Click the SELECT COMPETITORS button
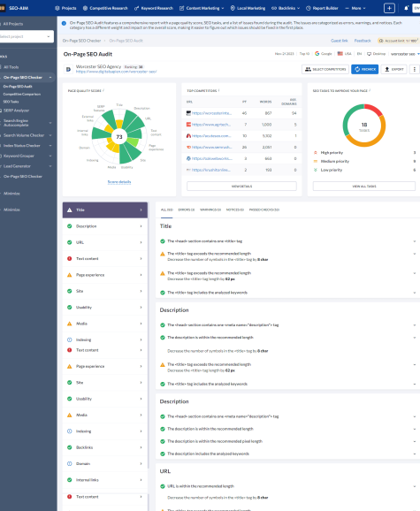Image resolution: width=420 pixels, height=511 pixels. [x=325, y=69]
